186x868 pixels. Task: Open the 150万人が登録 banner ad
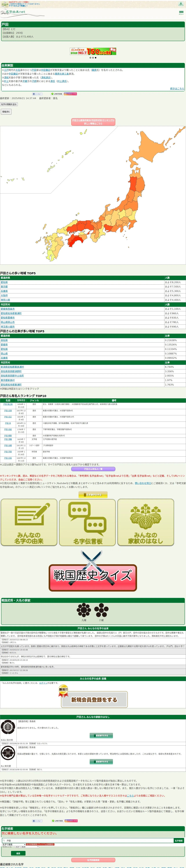93,51
